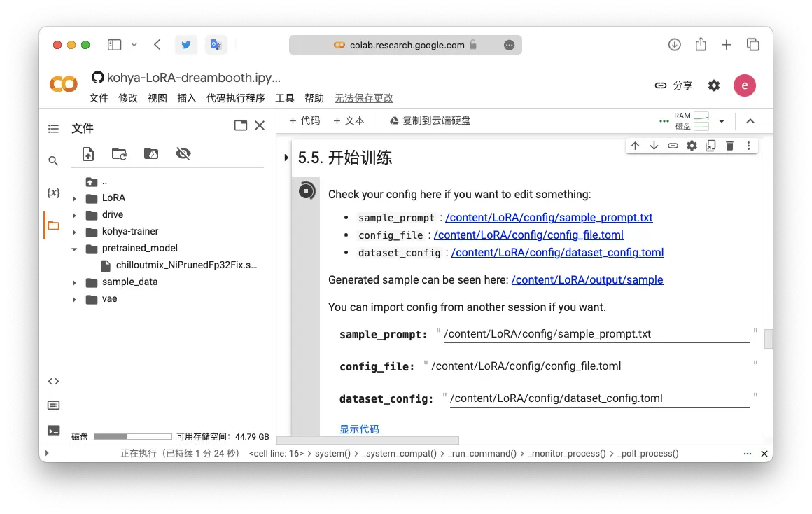Delete the current cell with trash icon
Viewport: 812px width, 514px height.
729,146
